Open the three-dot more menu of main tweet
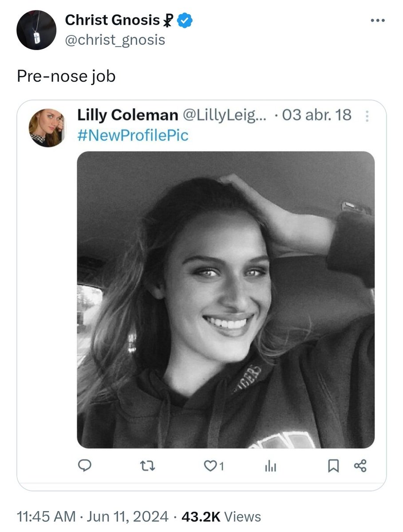The height and width of the screenshot is (532, 403). tap(378, 21)
